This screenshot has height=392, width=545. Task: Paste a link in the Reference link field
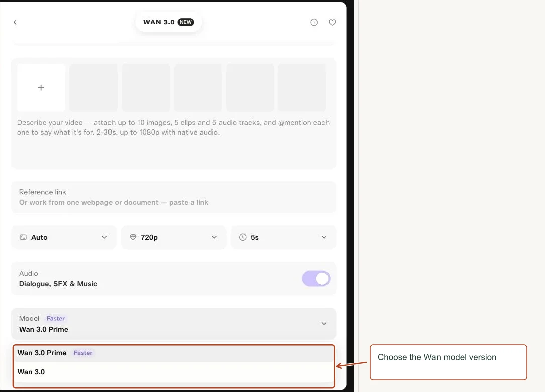173,197
